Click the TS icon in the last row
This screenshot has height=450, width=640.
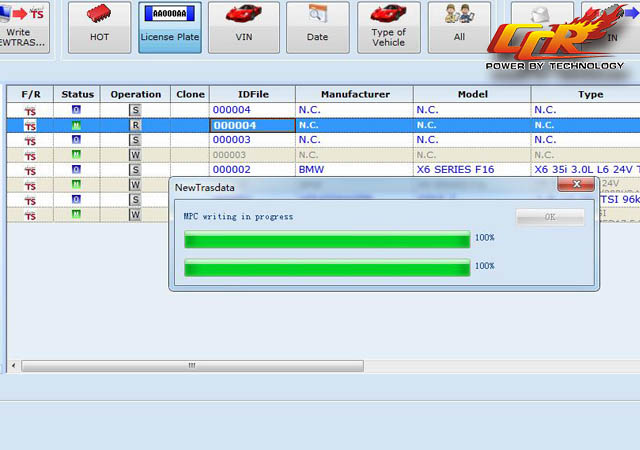coord(30,215)
